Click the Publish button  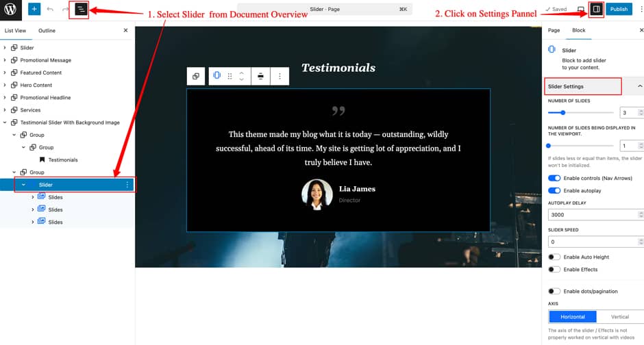coord(619,10)
